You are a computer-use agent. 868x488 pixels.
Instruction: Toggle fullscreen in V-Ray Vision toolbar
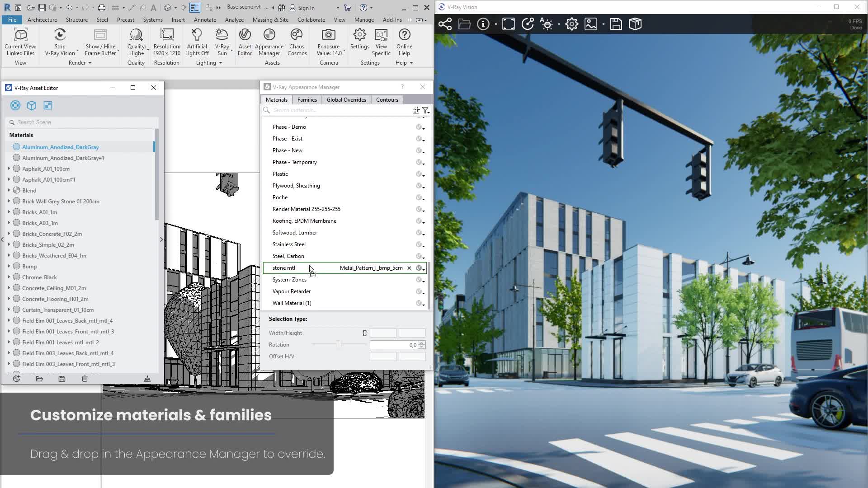click(x=509, y=24)
